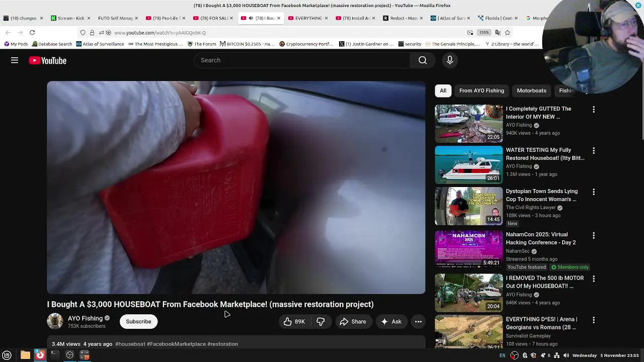The width and height of the screenshot is (644, 362).
Task: Open options for WATER TESTING video
Action: 594,151
